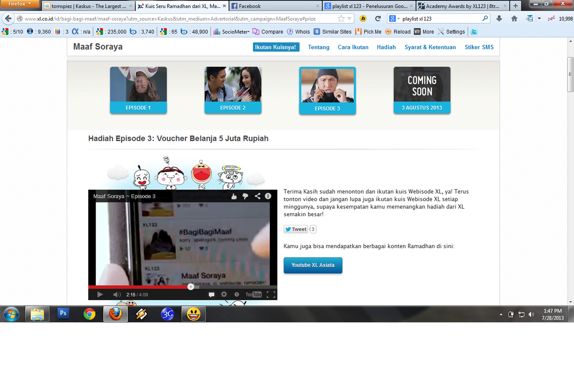Screen dimensions: 574x392
Task: Play the Maaf Soraya Episode 3 video
Action: (x=100, y=294)
